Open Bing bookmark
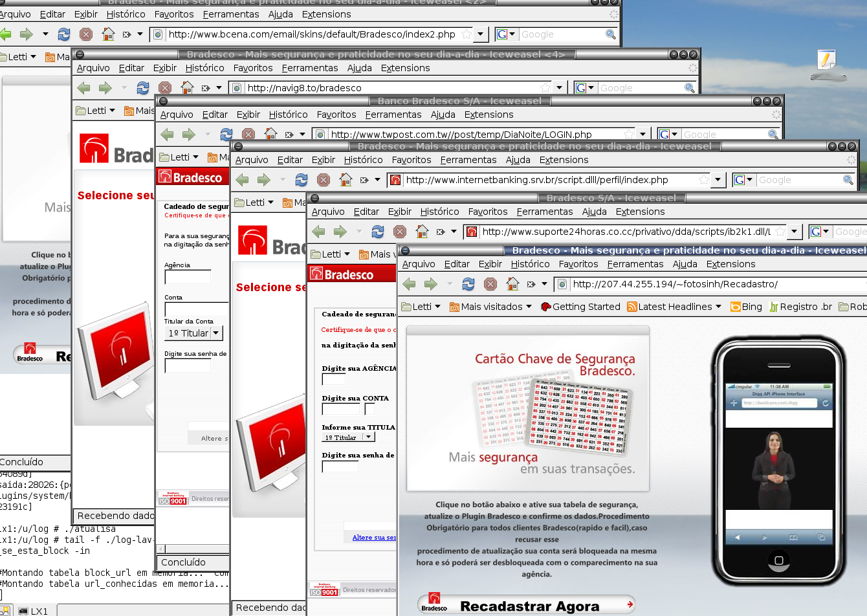 [x=746, y=307]
